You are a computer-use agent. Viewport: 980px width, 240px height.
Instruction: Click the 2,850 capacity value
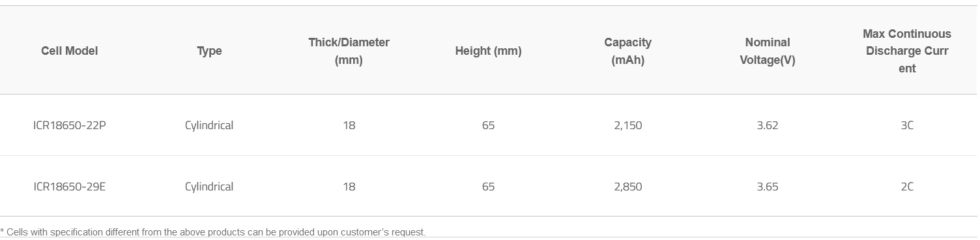click(x=628, y=187)
